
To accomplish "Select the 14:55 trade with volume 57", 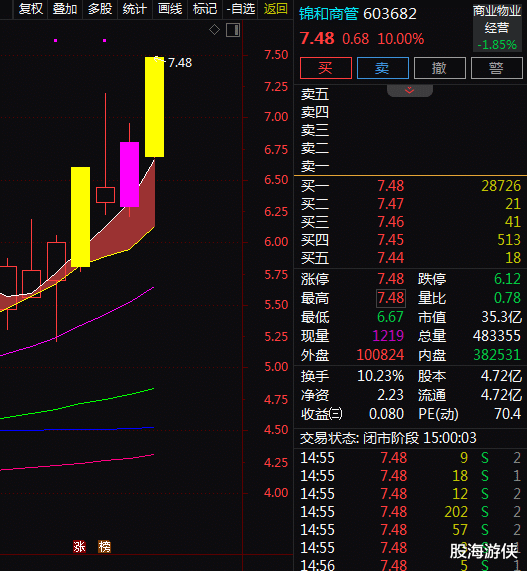I will [410, 530].
